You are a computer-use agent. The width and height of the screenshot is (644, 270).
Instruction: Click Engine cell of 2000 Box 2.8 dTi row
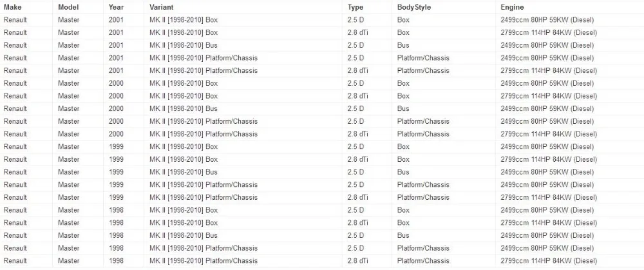pyautogui.click(x=570, y=96)
